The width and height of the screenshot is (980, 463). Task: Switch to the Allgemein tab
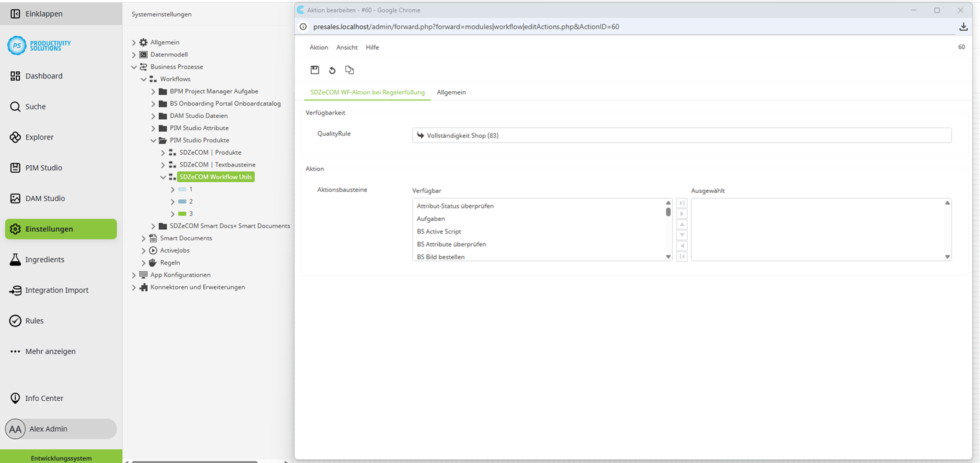click(451, 92)
